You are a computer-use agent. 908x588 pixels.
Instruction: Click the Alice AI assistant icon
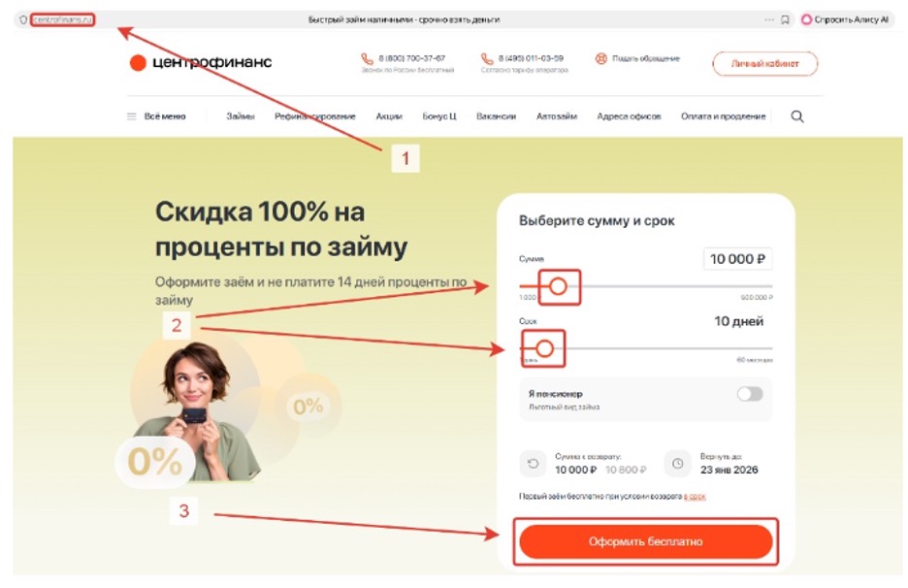point(806,19)
